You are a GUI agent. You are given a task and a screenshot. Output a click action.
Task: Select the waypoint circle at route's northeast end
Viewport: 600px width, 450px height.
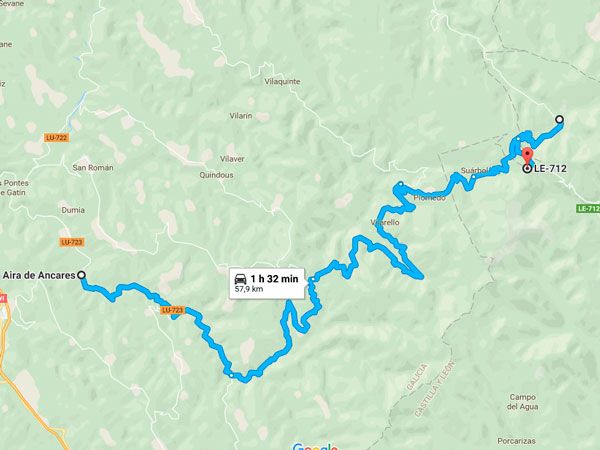pyautogui.click(x=559, y=119)
